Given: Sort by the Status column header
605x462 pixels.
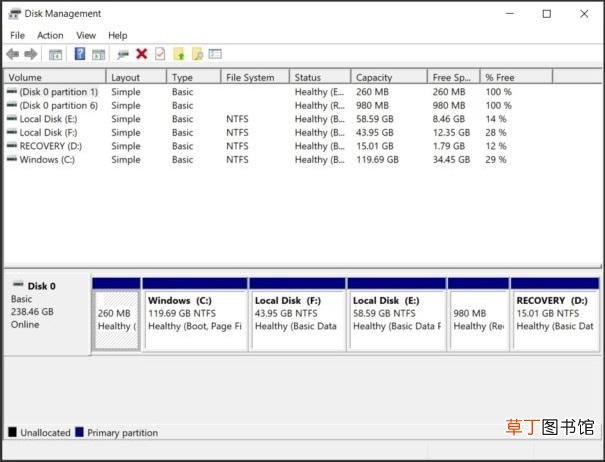Looking at the screenshot, I should pyautogui.click(x=320, y=77).
